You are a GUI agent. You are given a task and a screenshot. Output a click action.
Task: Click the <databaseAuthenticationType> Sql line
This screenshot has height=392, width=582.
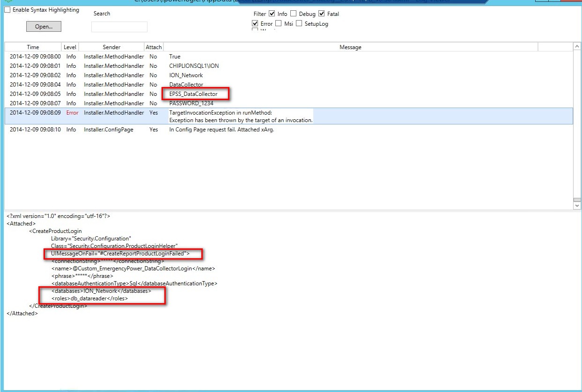[134, 283]
